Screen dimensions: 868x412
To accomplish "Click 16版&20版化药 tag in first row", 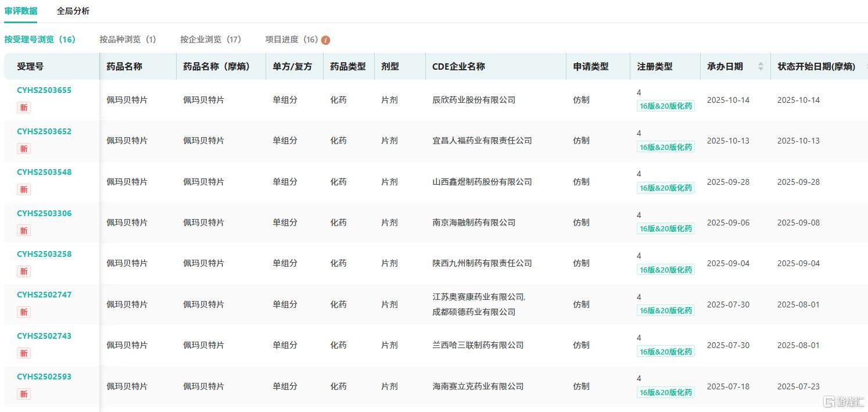I will 665,106.
